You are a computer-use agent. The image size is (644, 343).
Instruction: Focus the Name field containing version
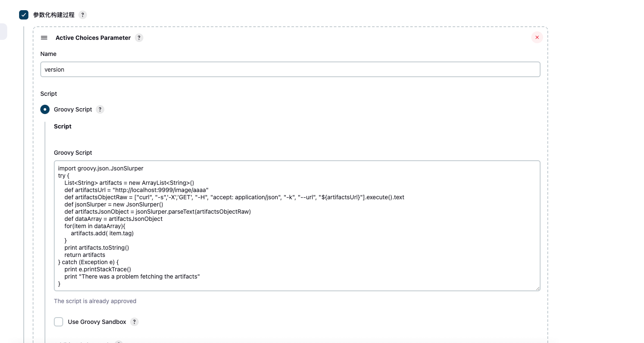coord(290,70)
